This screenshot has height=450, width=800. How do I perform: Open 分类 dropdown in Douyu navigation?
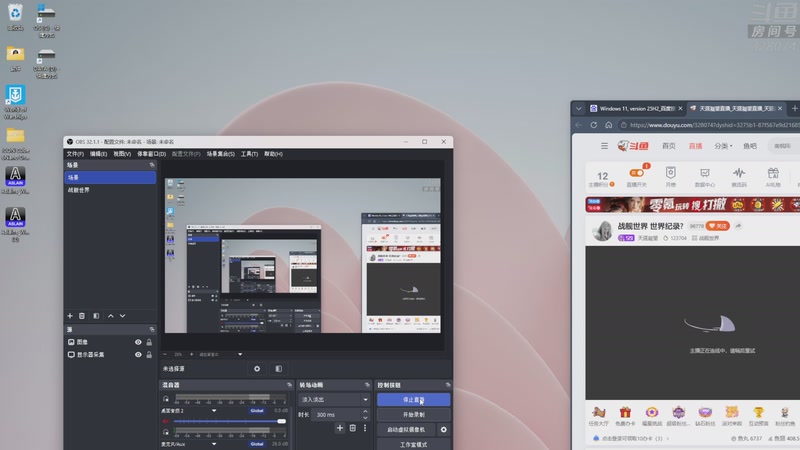723,146
